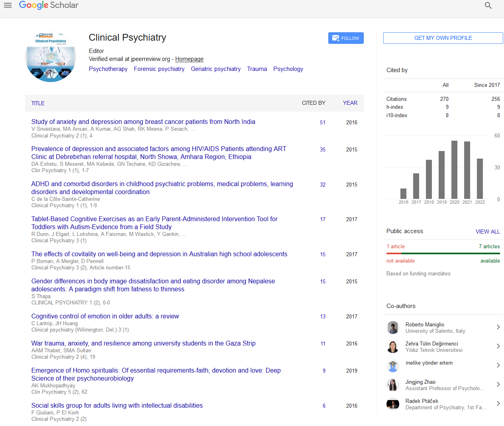Click the search magnifier icon
The height and width of the screenshot is (426, 504).
tap(488, 6)
